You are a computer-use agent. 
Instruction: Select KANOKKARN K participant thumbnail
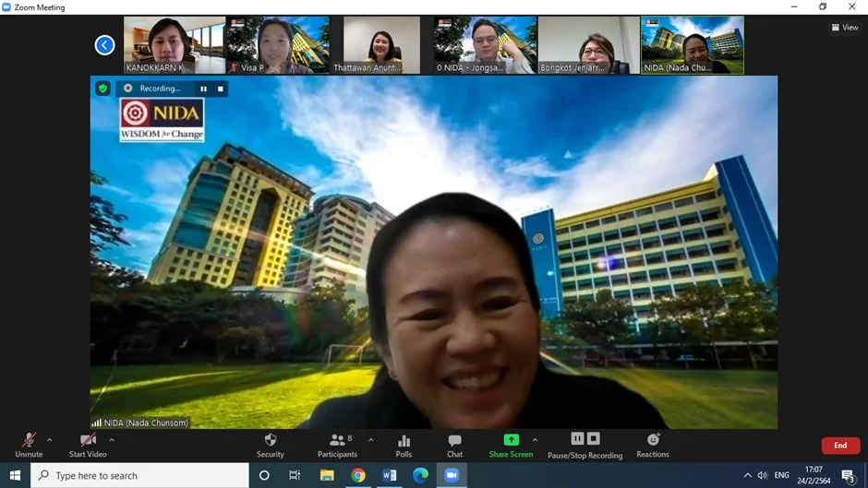175,45
